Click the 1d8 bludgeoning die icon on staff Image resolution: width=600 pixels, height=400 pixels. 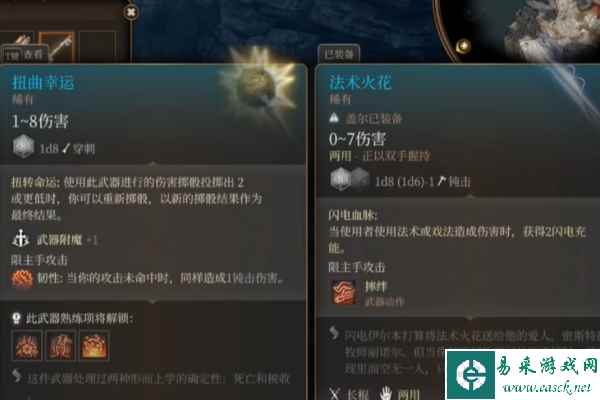coord(342,179)
